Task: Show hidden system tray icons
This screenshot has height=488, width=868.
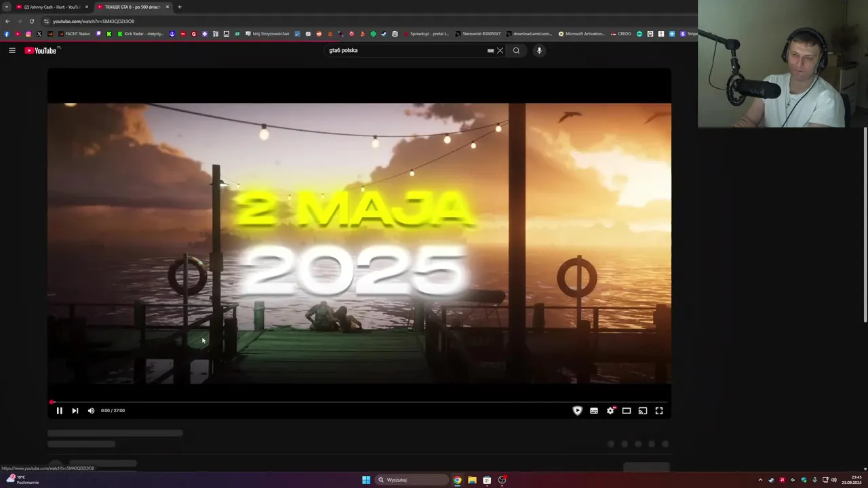Action: pos(760,480)
